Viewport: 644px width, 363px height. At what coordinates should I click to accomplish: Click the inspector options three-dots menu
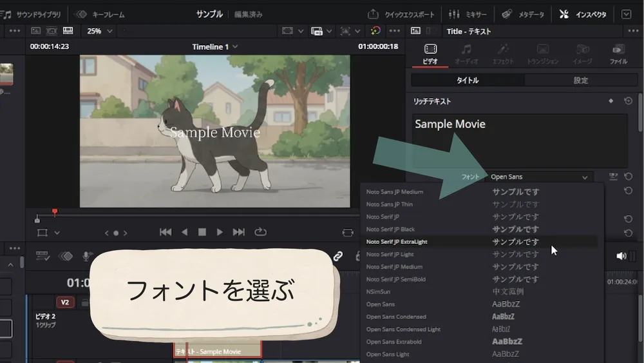(x=633, y=31)
